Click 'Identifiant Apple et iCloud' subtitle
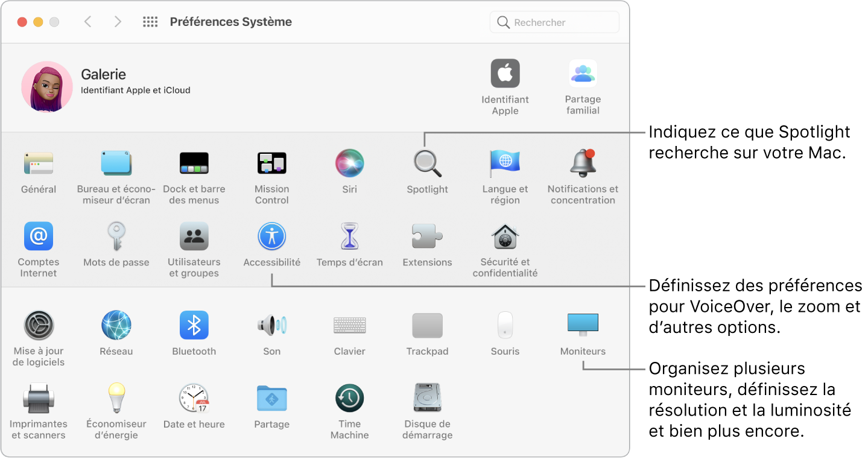 pyautogui.click(x=136, y=90)
